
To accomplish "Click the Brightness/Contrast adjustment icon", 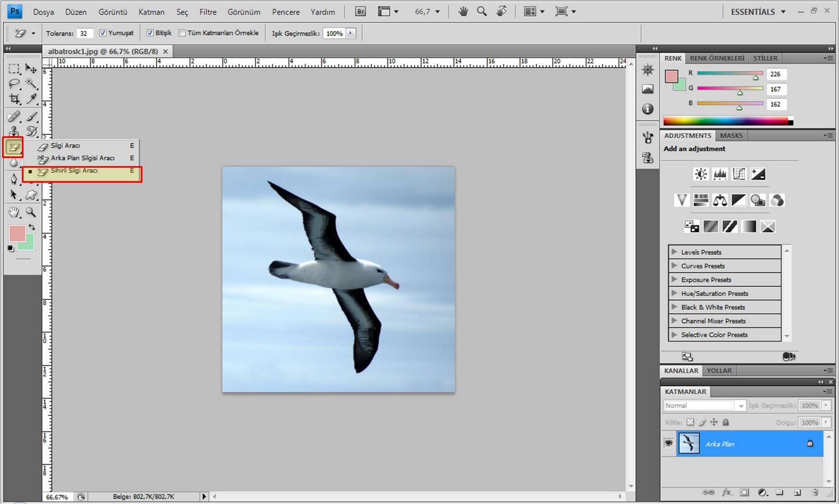I will point(701,174).
